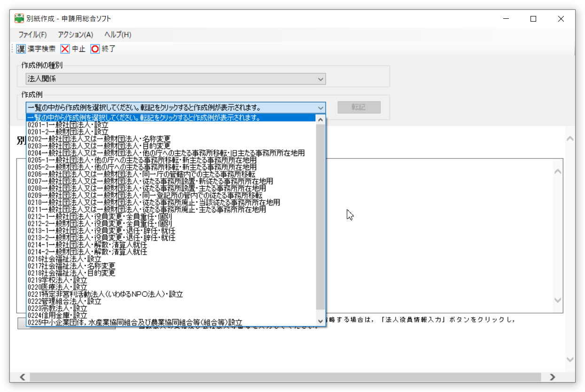The image size is (585, 392).
Task: Click the 転記 button
Action: click(x=359, y=107)
